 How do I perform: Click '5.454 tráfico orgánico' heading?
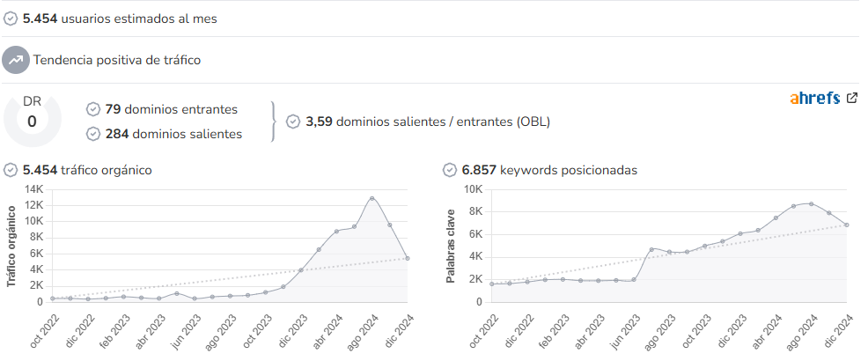pos(87,170)
